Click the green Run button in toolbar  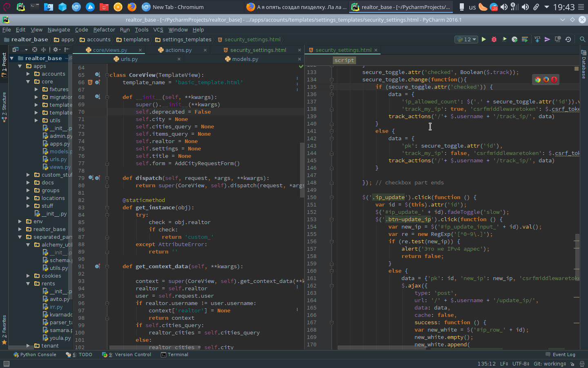pos(484,39)
